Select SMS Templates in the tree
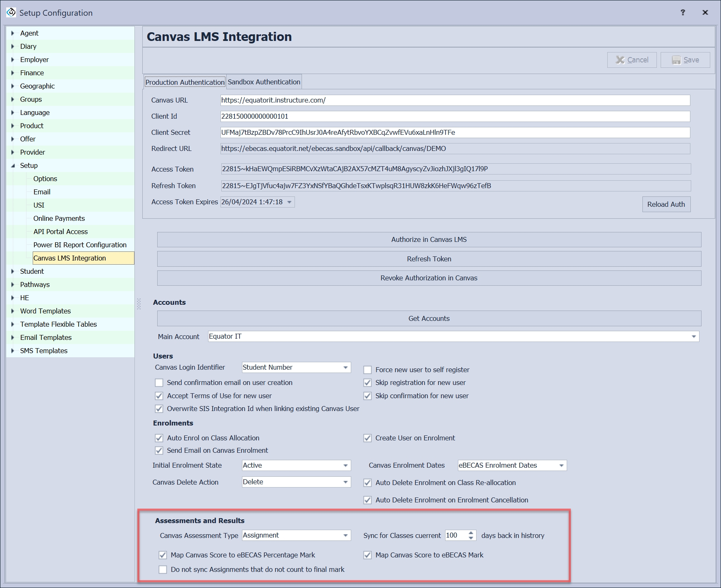The width and height of the screenshot is (721, 588). (x=44, y=351)
